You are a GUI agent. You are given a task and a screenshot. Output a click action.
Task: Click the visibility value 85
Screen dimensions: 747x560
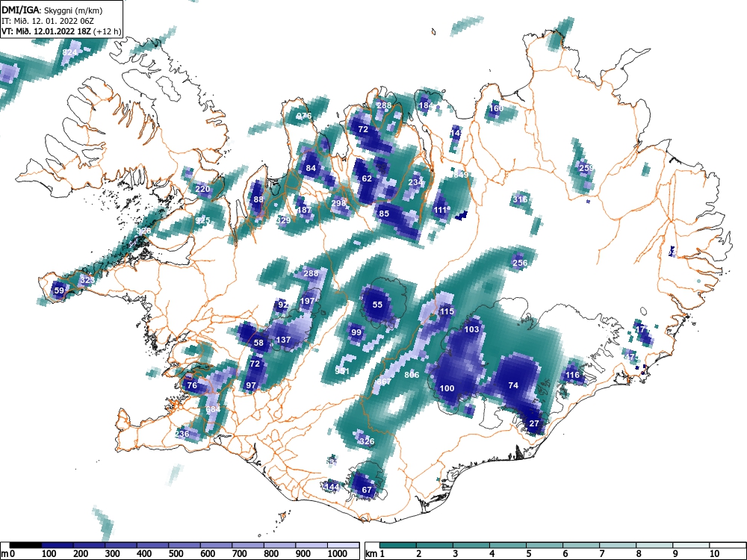coord(384,214)
